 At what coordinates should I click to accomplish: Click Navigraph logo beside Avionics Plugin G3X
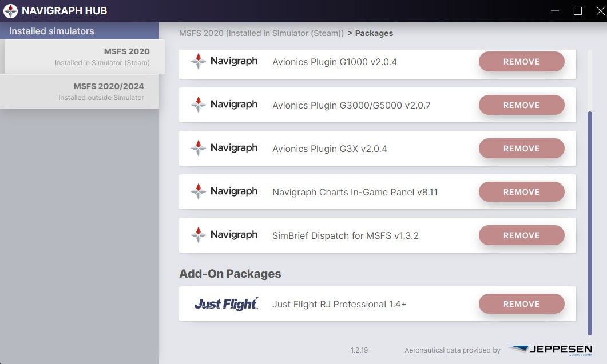(224, 148)
